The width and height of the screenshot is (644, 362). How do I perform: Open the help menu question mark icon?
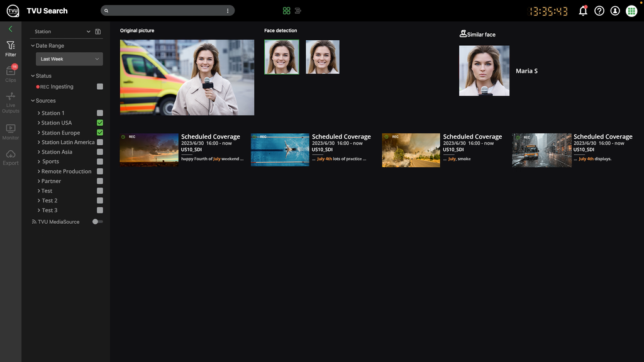(599, 11)
